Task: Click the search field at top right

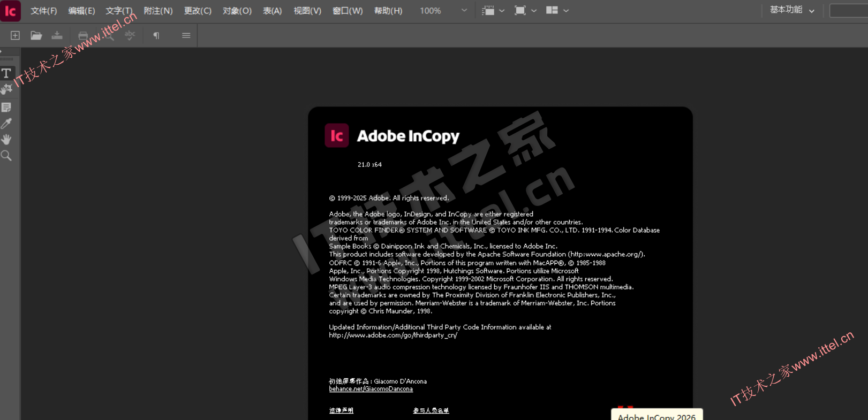Action: coord(848,11)
